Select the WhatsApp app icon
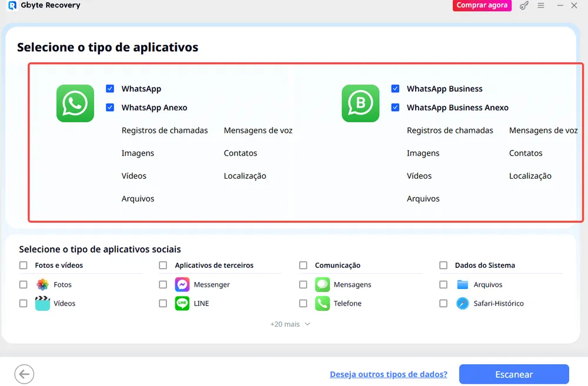This screenshot has height=386, width=588. tap(75, 103)
